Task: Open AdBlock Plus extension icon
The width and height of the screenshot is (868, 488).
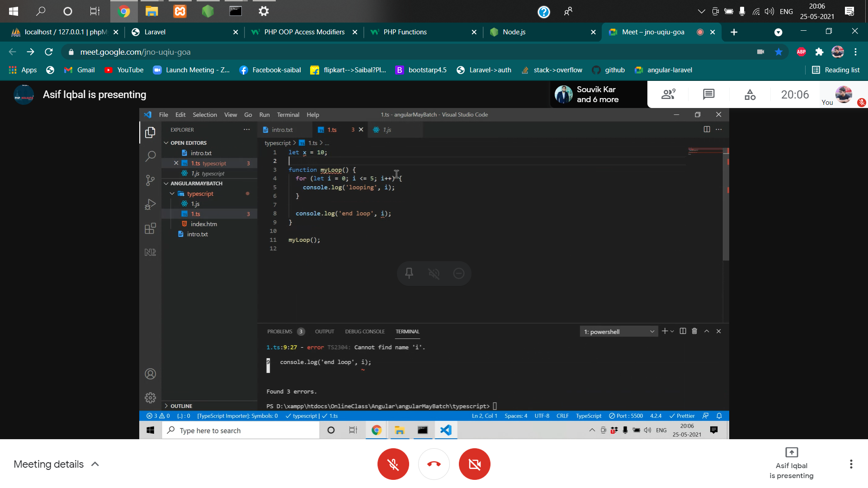Action: (x=802, y=52)
